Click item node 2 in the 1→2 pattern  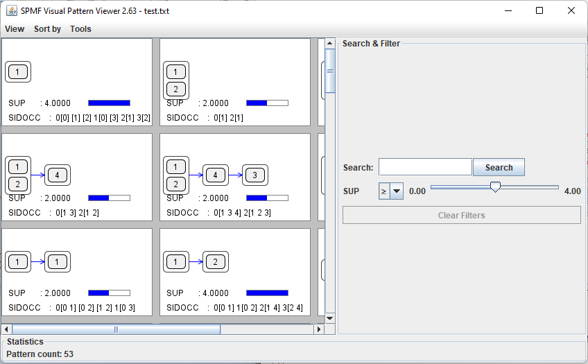pyautogui.click(x=215, y=262)
